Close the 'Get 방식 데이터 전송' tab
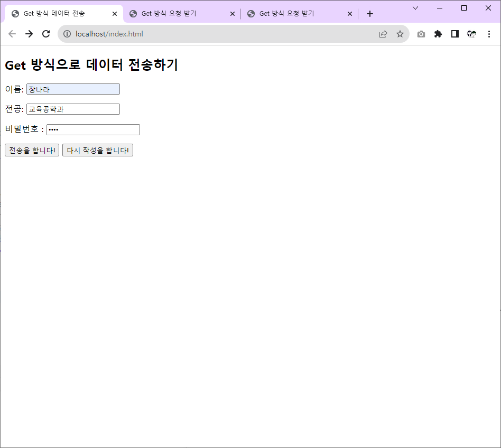 (115, 14)
